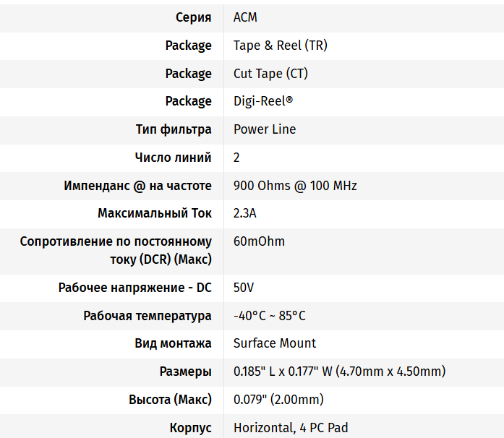Click the 'Импенданс @ на частоте' label
Viewport: 504px width, 438px height.
click(x=137, y=186)
